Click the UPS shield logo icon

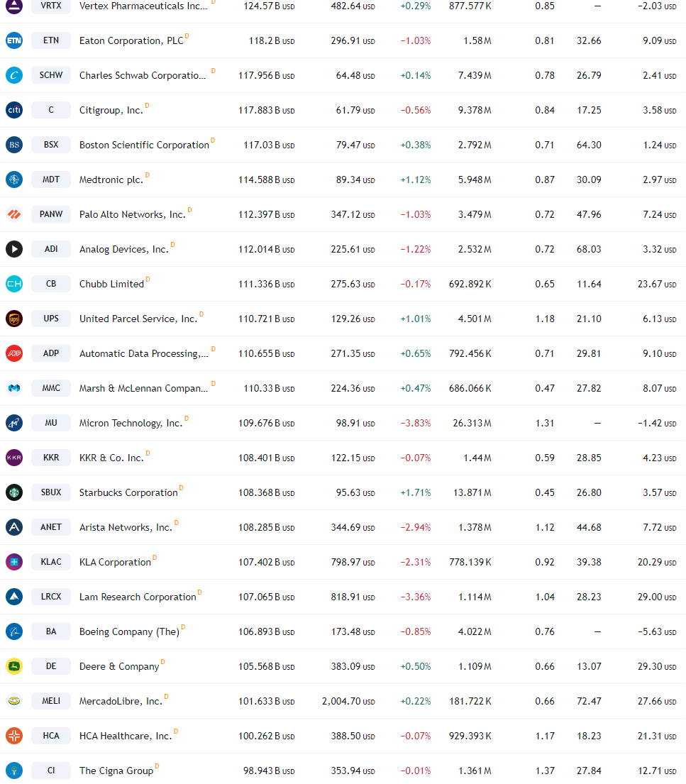tap(14, 319)
